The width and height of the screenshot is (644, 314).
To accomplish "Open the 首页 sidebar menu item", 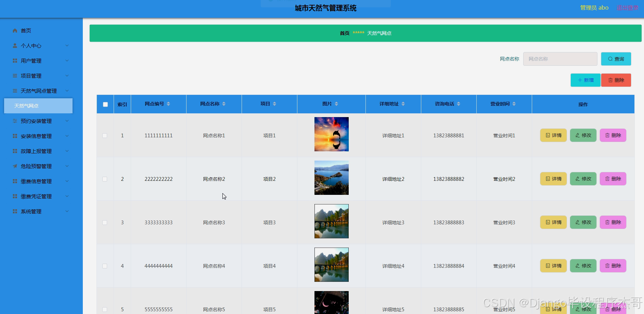I will pyautogui.click(x=38, y=30).
